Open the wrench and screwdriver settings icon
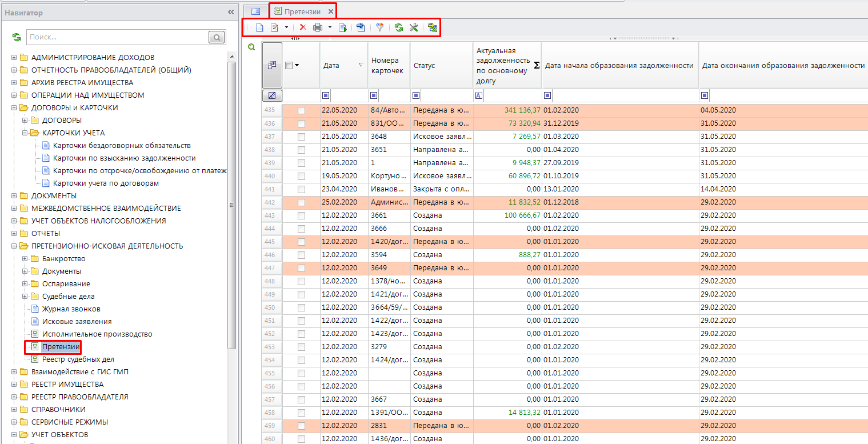Screen dimensions: 868x444 414,27
